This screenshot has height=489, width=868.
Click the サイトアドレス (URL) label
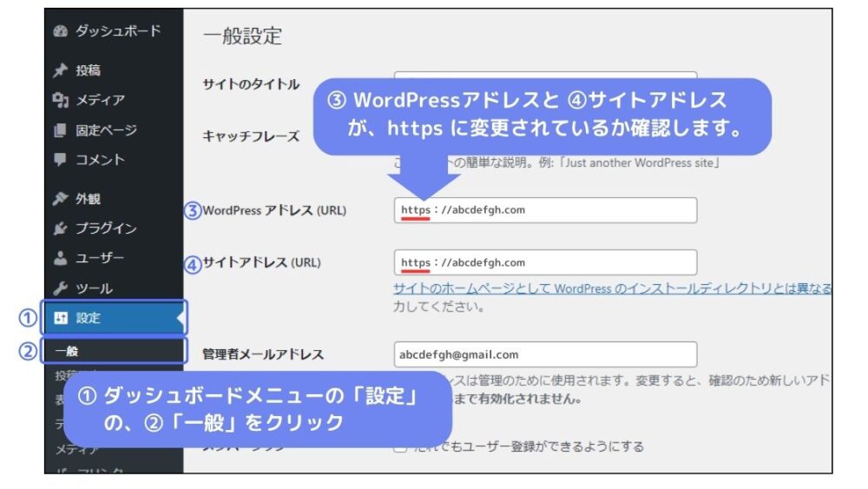click(262, 262)
